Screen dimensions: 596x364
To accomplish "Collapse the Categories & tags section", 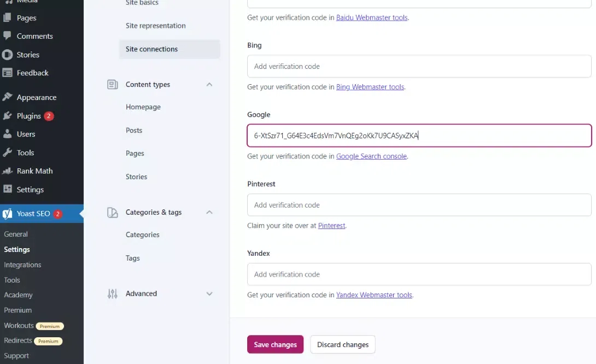I will click(209, 213).
